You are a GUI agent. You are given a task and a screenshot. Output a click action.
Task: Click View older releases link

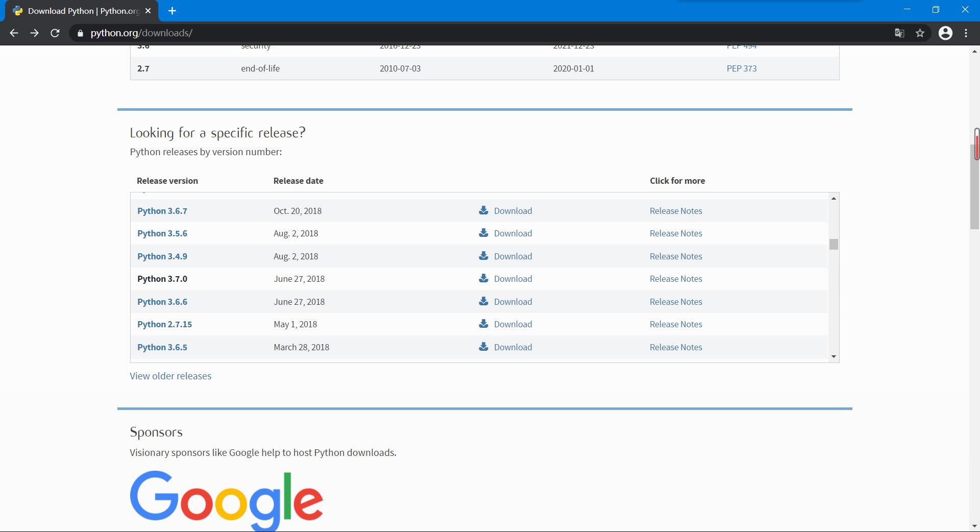170,376
